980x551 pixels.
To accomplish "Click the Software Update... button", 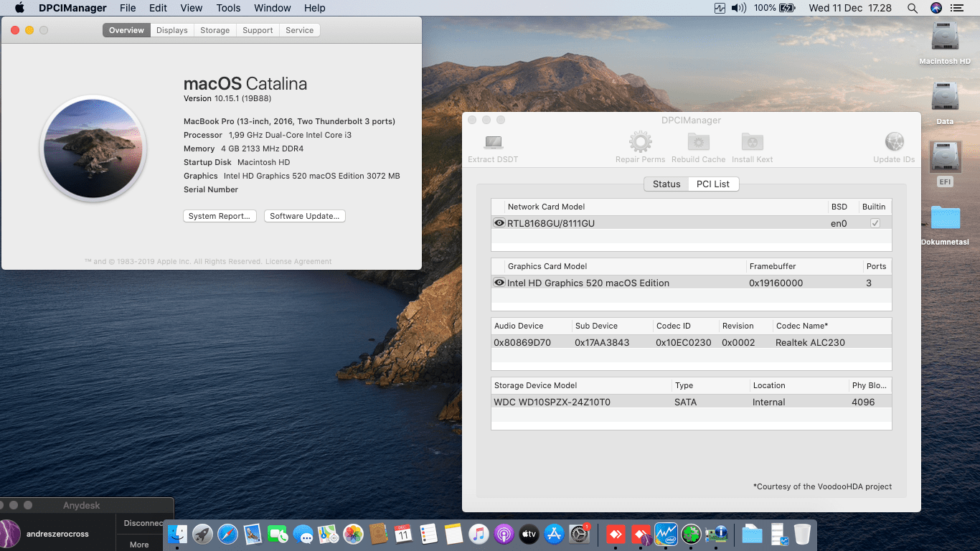I will pos(304,216).
